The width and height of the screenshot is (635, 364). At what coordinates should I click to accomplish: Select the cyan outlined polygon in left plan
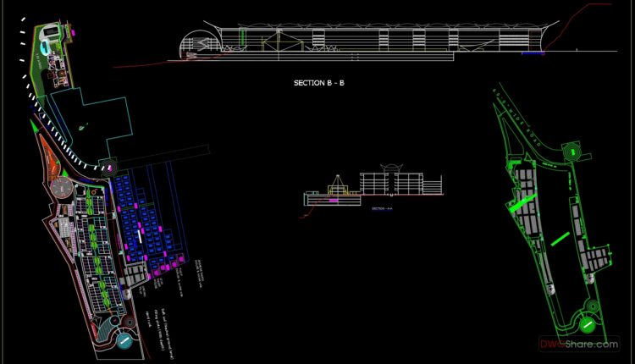pos(91,124)
